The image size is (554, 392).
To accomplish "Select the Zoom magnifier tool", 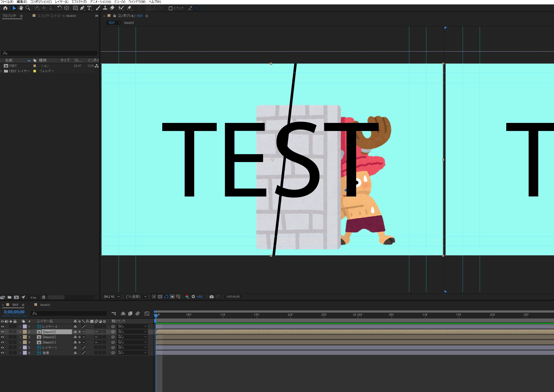I will click(x=28, y=8).
